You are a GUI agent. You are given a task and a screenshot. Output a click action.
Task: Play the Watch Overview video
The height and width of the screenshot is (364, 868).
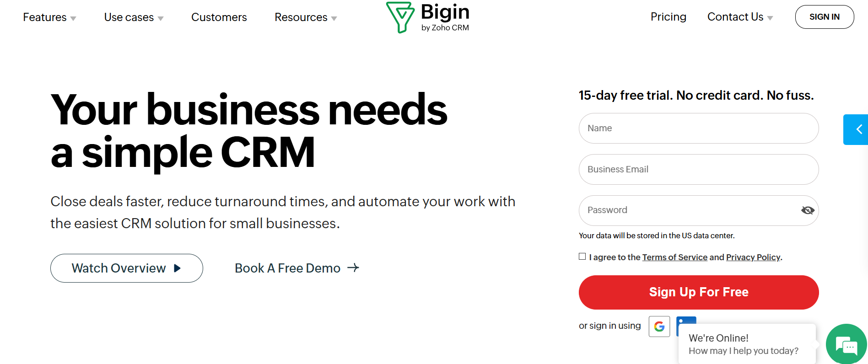tap(127, 268)
